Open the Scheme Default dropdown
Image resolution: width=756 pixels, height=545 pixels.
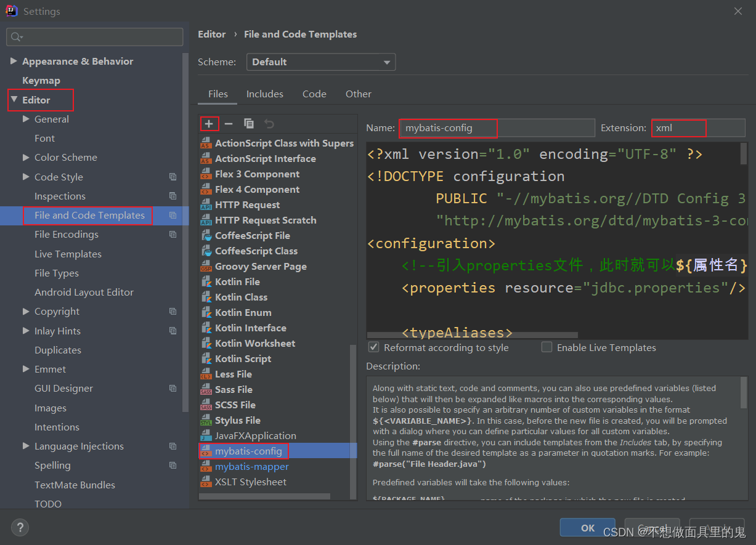click(321, 62)
